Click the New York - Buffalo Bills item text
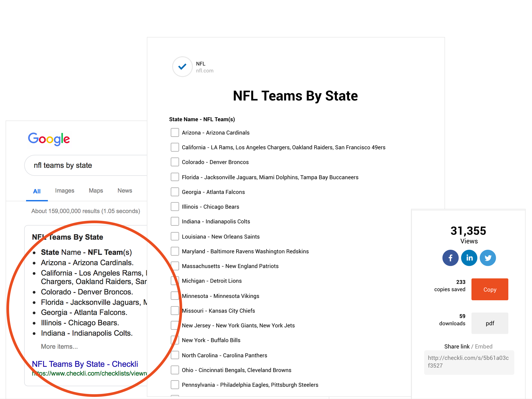The height and width of the screenshot is (399, 532). click(x=211, y=340)
